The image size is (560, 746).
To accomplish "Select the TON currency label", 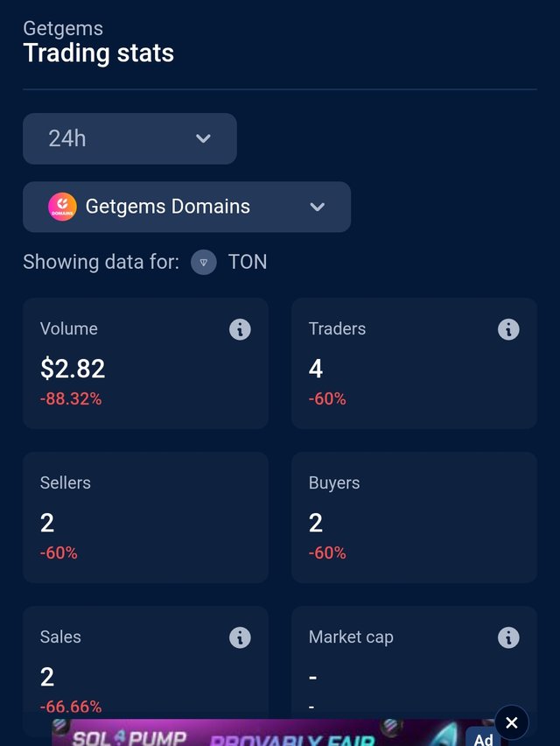I will [248, 262].
